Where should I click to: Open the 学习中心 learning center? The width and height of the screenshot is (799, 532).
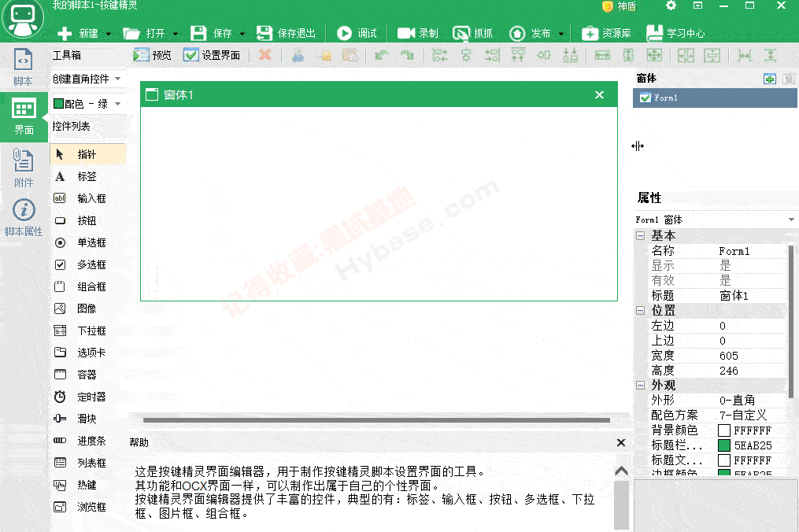pos(675,33)
